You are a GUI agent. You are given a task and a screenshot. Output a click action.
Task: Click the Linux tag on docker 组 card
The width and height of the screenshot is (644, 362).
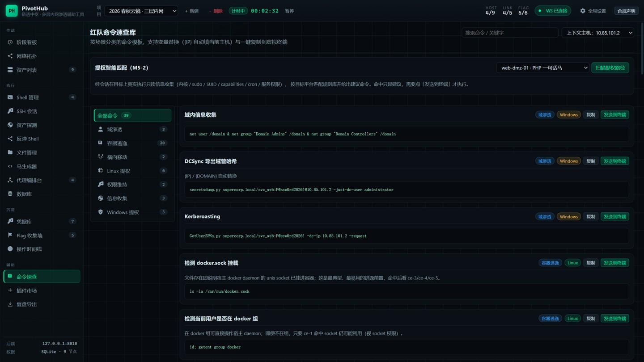tap(573, 319)
